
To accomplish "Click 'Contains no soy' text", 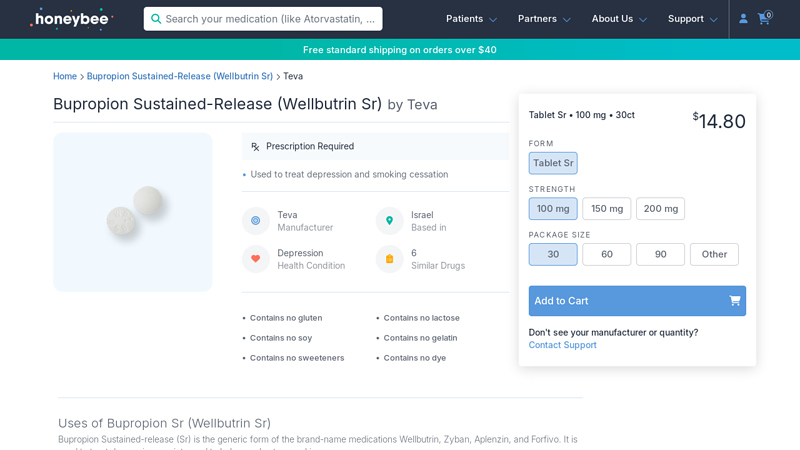I will [x=281, y=338].
